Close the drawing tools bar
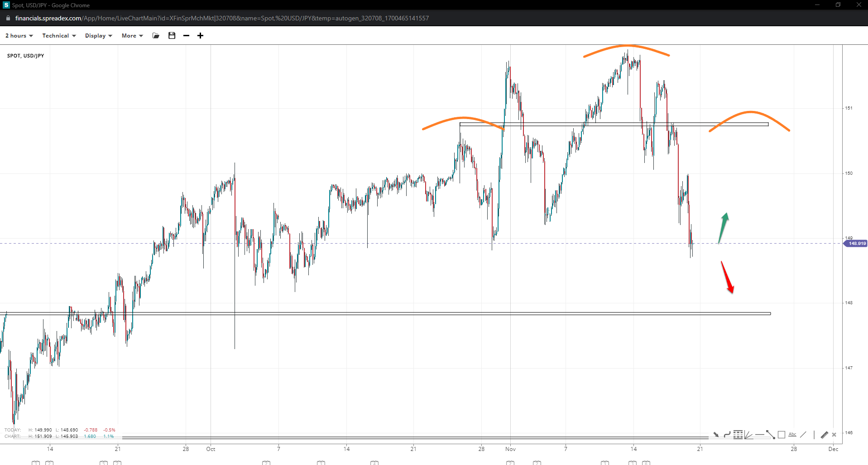 click(834, 435)
